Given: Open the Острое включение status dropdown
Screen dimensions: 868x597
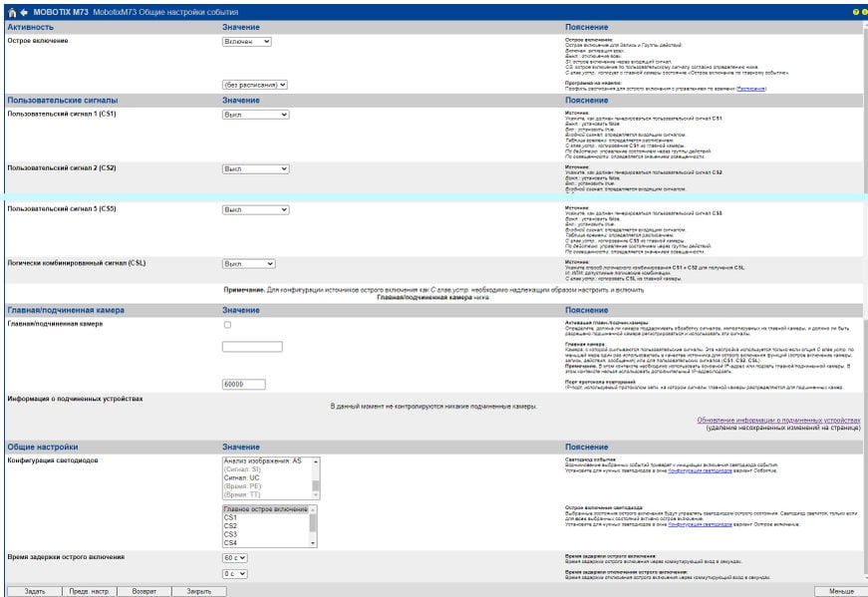Looking at the screenshot, I should pyautogui.click(x=247, y=42).
